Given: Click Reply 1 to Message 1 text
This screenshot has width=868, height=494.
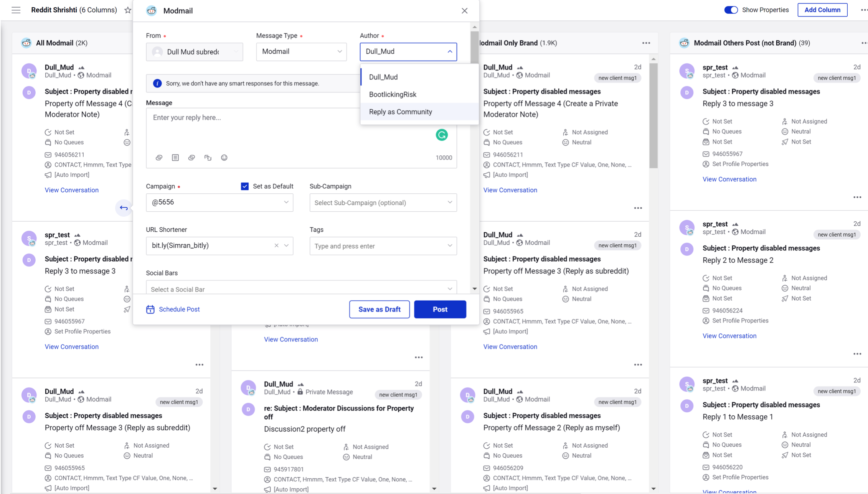Looking at the screenshot, I should pyautogui.click(x=737, y=417).
